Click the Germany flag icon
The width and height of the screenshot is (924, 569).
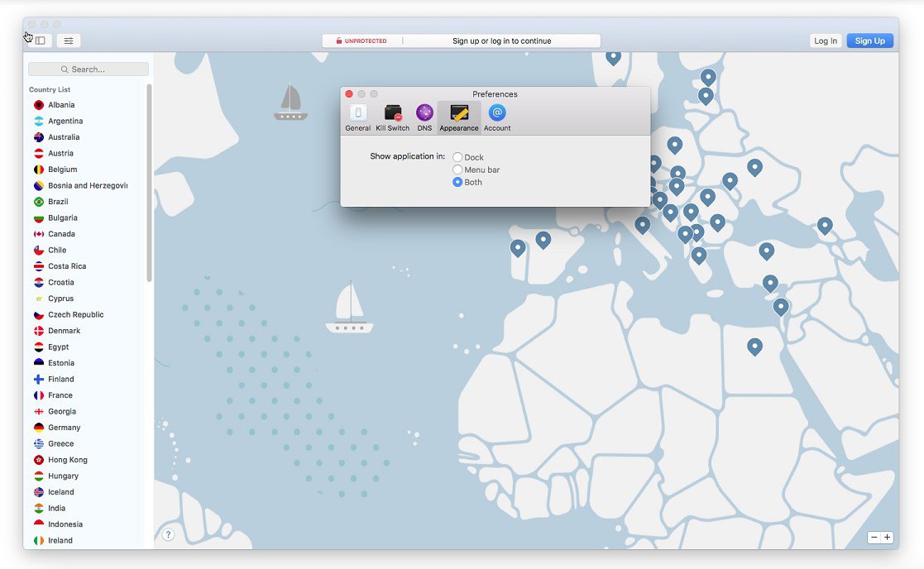[39, 428]
